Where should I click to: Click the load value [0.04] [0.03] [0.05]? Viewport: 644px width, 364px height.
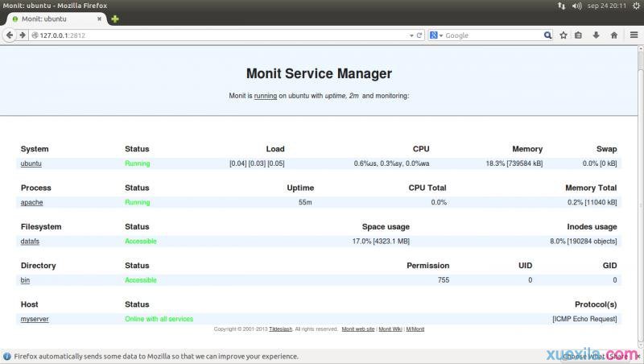pyautogui.click(x=257, y=163)
